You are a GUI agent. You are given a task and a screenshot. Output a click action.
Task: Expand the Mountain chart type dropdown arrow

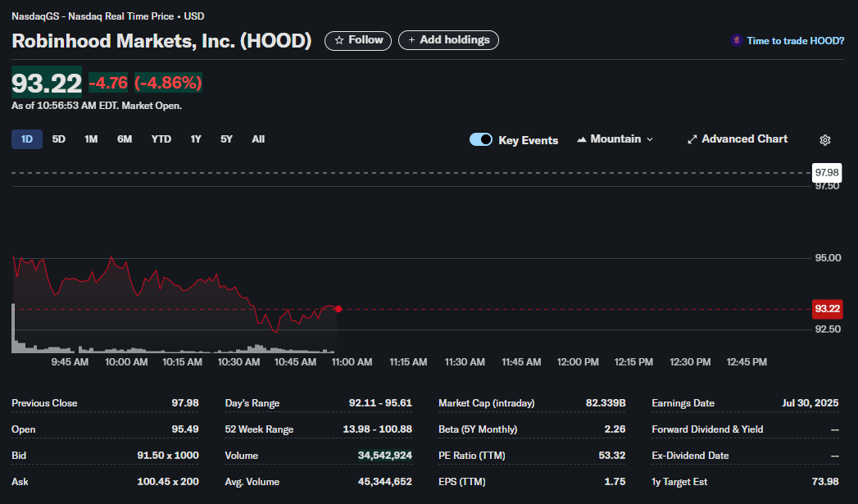(650, 139)
